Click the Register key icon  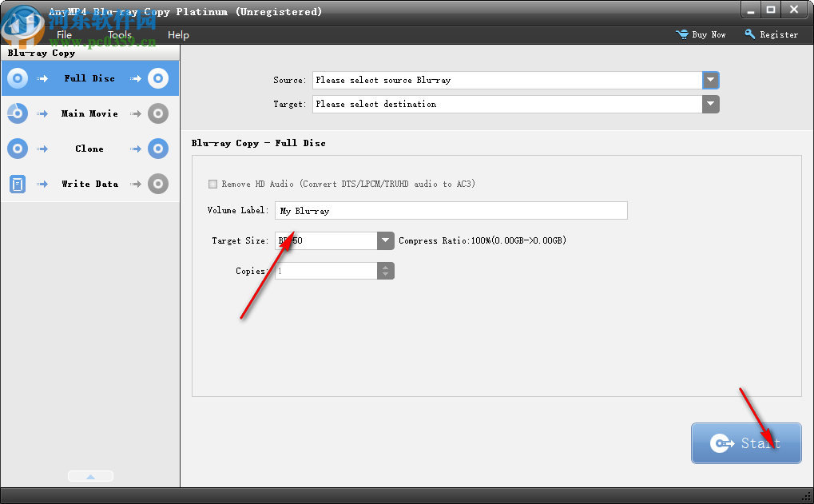click(x=748, y=34)
